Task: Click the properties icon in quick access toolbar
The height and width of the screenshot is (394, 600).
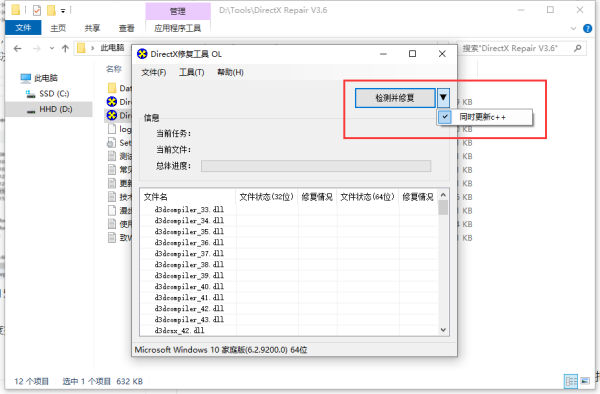Action: click(x=37, y=10)
